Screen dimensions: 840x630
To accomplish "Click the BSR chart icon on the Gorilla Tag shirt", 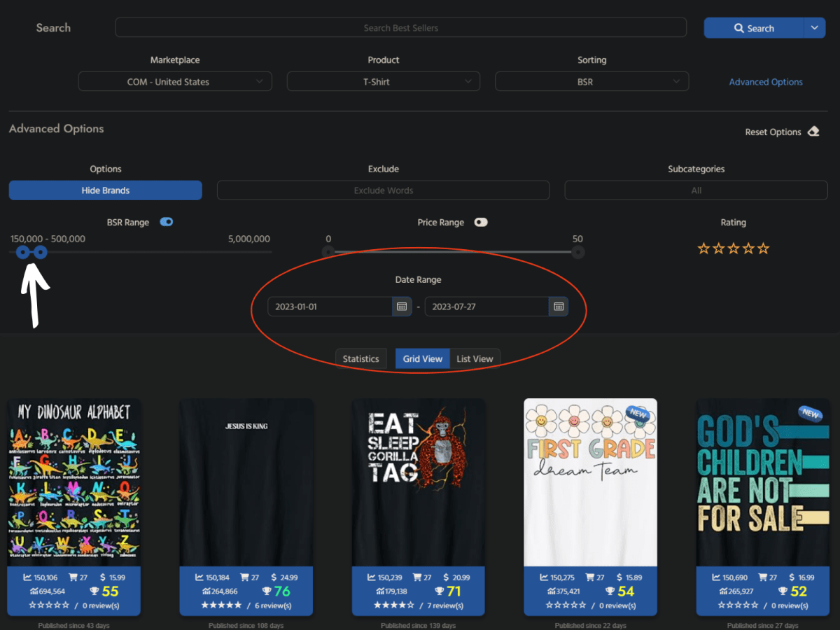I will [372, 577].
